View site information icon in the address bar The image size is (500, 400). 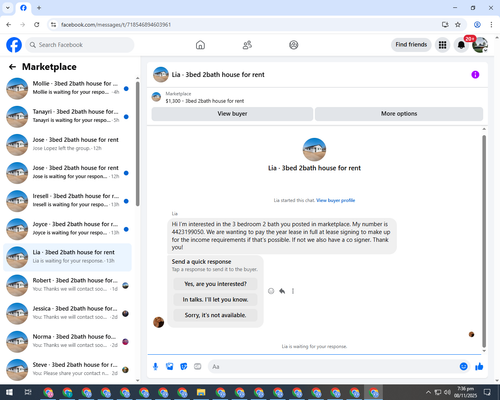(x=53, y=24)
